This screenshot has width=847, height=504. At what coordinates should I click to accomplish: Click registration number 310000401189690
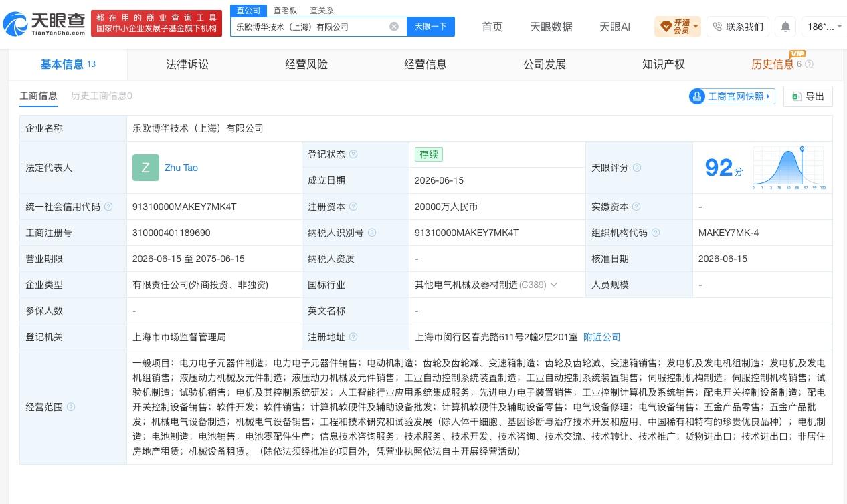(x=171, y=233)
